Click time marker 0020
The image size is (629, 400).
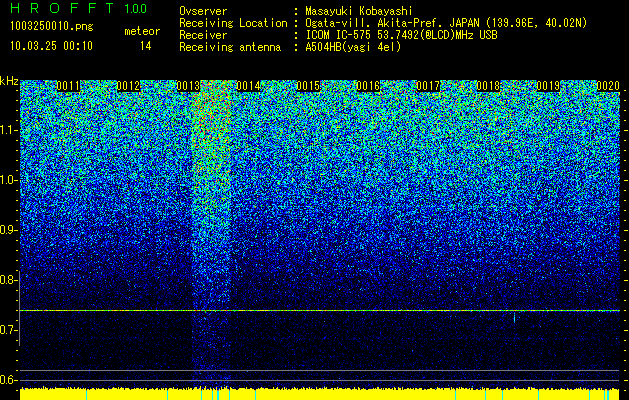(608, 86)
